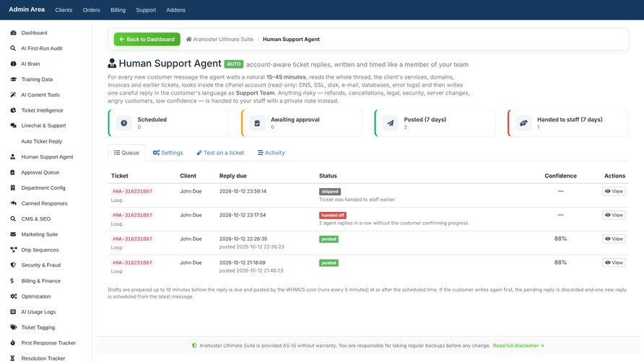Viewport: 644px width, 362px height.
Task: View the skipped ticket row
Action: click(614, 191)
